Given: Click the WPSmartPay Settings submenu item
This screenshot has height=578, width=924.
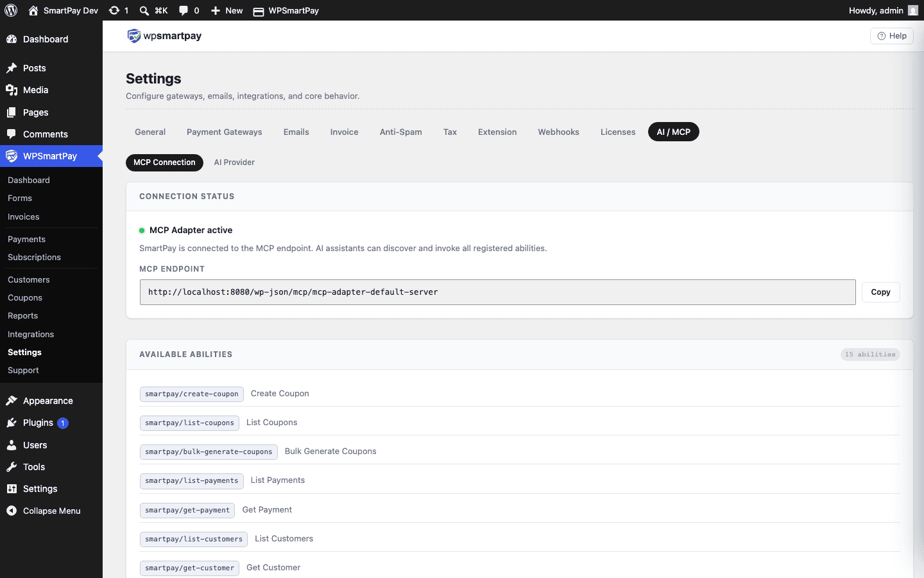Looking at the screenshot, I should [24, 353].
